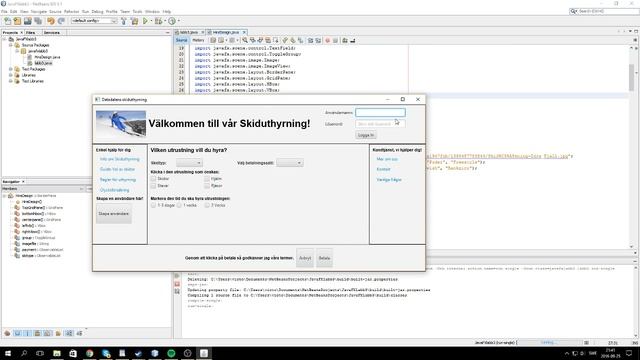640x360 pixels.
Task: Click the Användarnamn text field
Action: tap(380, 113)
